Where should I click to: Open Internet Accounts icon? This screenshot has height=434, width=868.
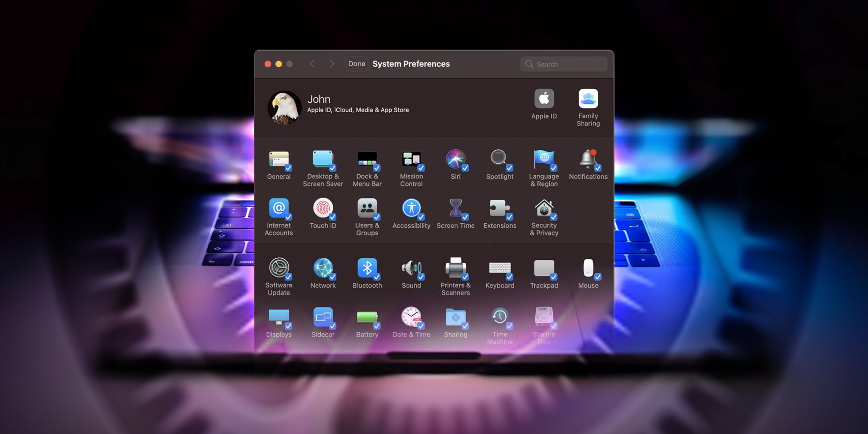click(279, 208)
